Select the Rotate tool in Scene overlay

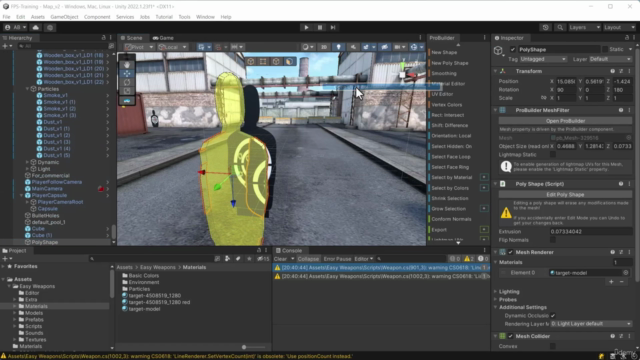(127, 82)
